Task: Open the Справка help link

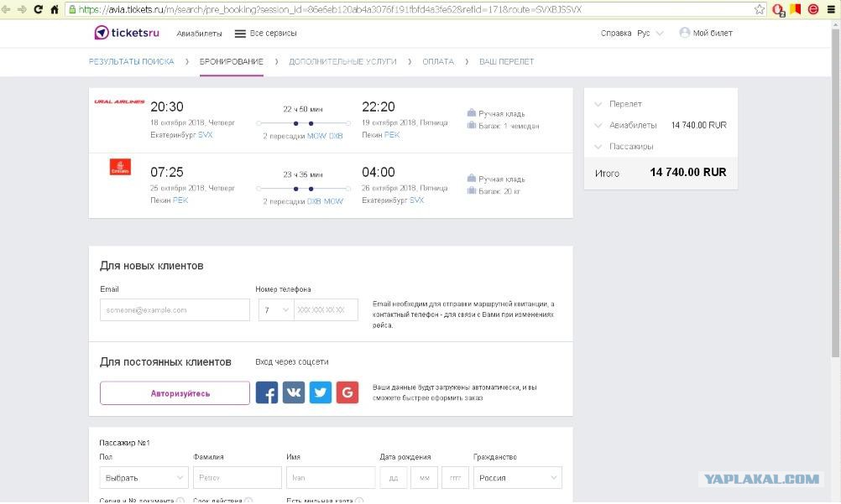Action: tap(616, 34)
